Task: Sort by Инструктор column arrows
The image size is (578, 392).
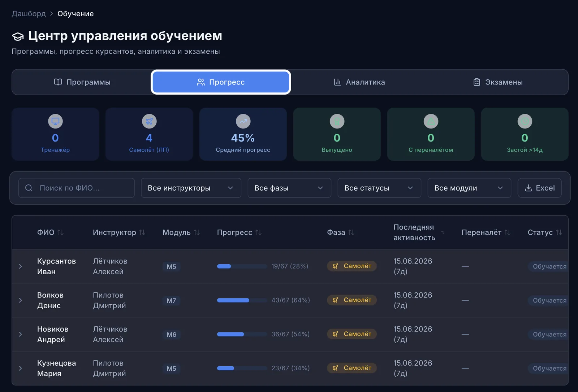Action: pos(142,232)
